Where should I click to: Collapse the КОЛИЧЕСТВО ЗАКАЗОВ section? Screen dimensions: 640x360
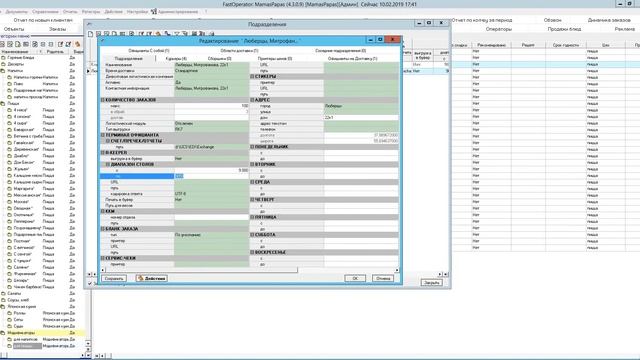click(103, 100)
